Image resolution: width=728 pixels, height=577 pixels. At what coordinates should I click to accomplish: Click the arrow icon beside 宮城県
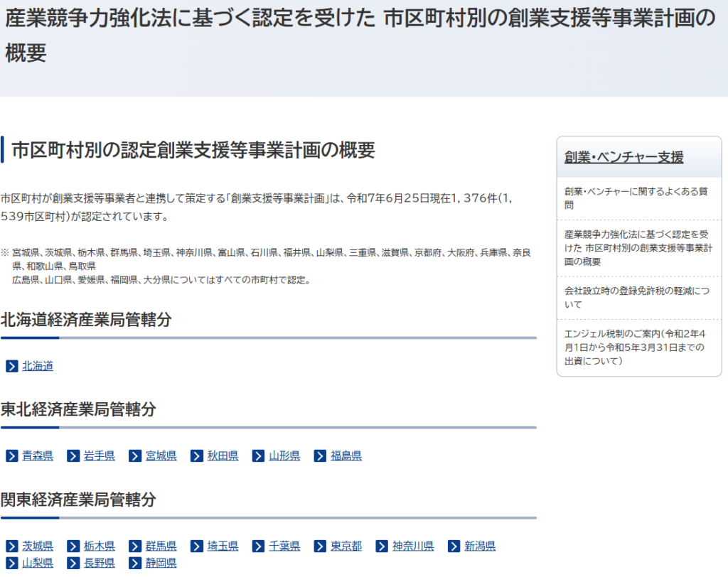pyautogui.click(x=135, y=456)
